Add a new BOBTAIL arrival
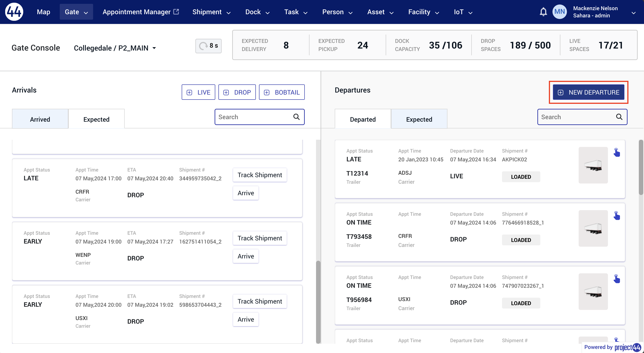Screen dimensions: 644x353 (x=282, y=92)
